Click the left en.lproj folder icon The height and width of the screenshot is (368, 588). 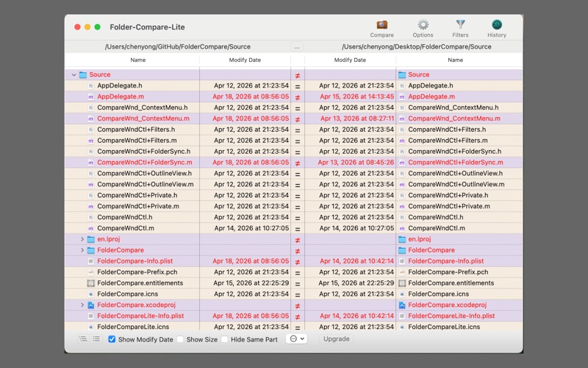tap(90, 239)
